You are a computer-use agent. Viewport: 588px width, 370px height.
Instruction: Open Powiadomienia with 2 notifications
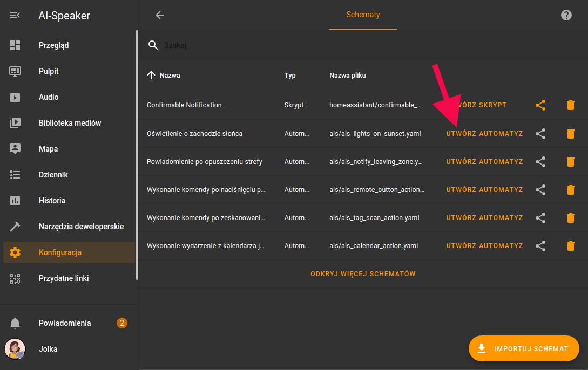coord(65,323)
